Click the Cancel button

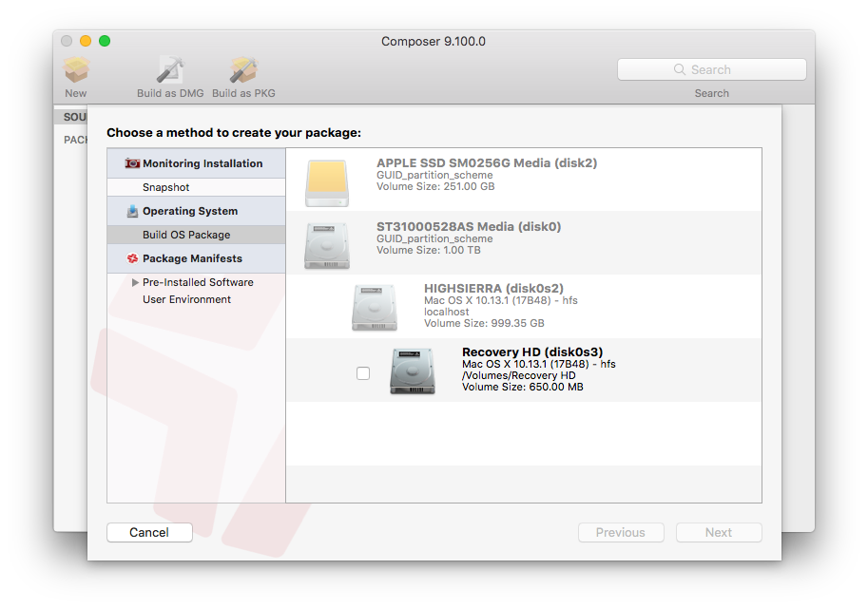point(149,532)
